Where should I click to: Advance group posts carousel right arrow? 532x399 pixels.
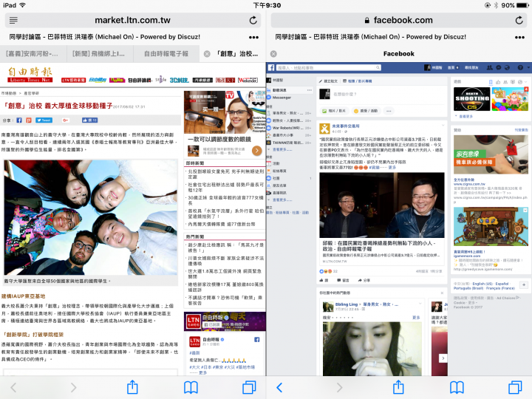[443, 358]
